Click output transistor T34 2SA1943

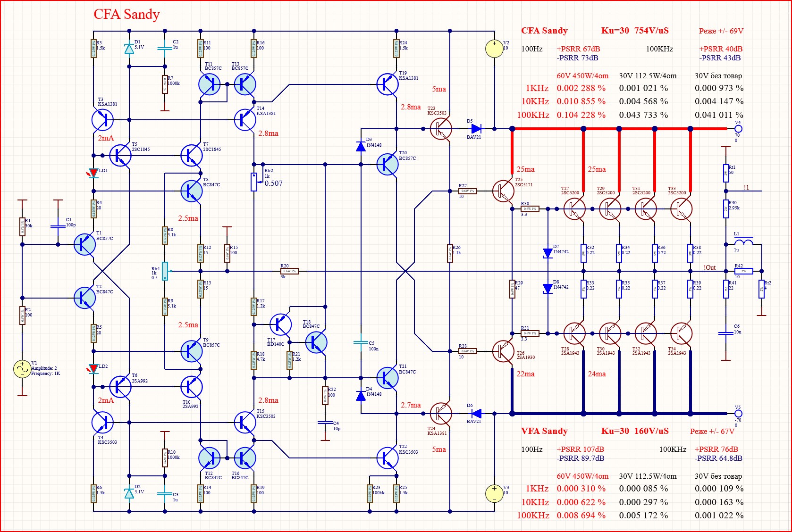coord(681,333)
